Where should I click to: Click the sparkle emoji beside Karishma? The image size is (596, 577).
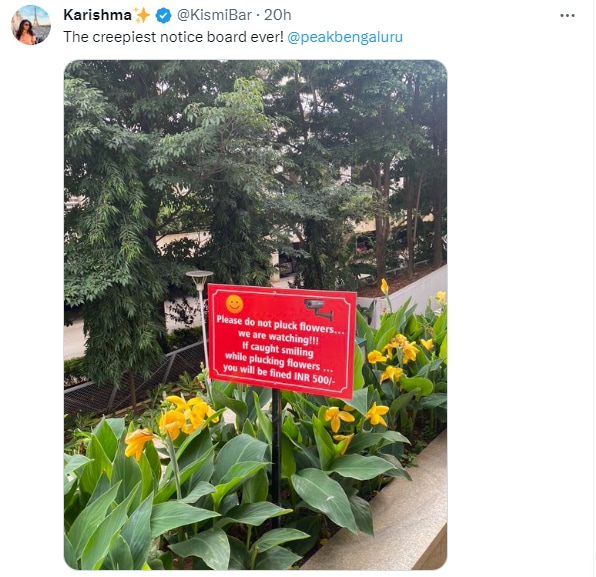coord(142,15)
